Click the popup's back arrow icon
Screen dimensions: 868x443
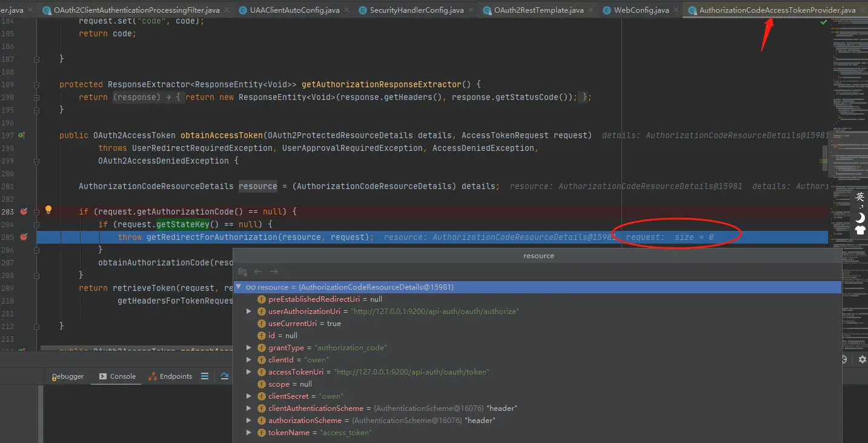pos(258,272)
